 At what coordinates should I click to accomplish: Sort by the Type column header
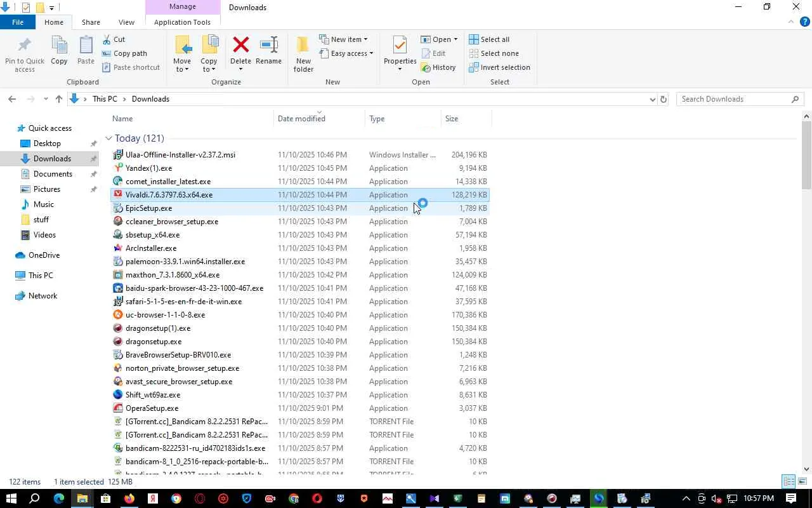[403, 119]
